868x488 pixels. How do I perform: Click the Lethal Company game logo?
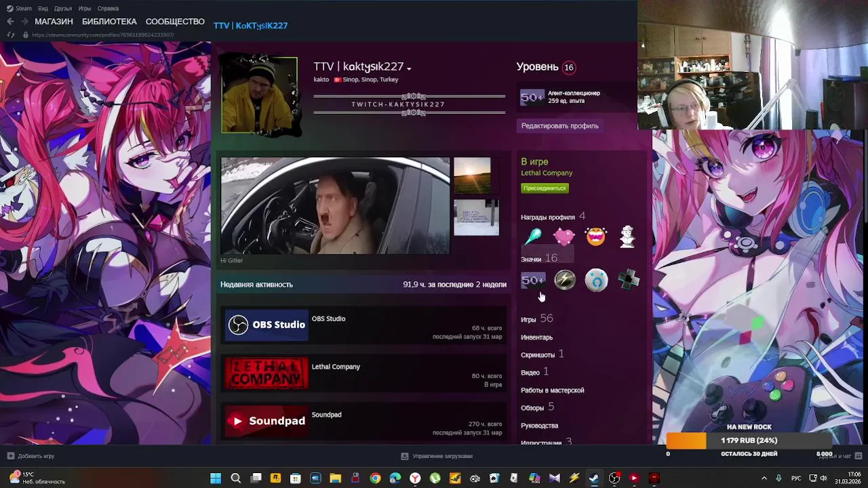(267, 373)
